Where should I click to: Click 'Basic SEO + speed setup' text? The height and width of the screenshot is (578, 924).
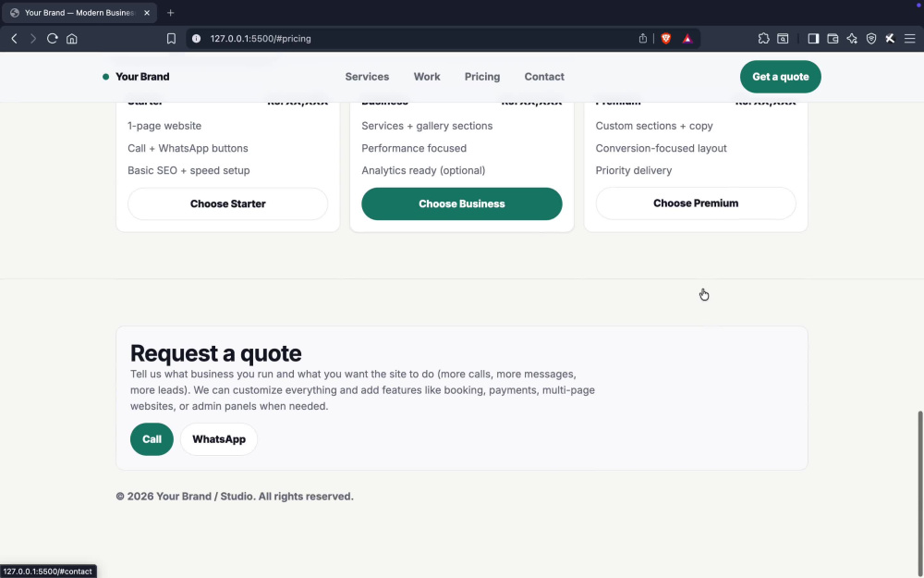point(188,170)
